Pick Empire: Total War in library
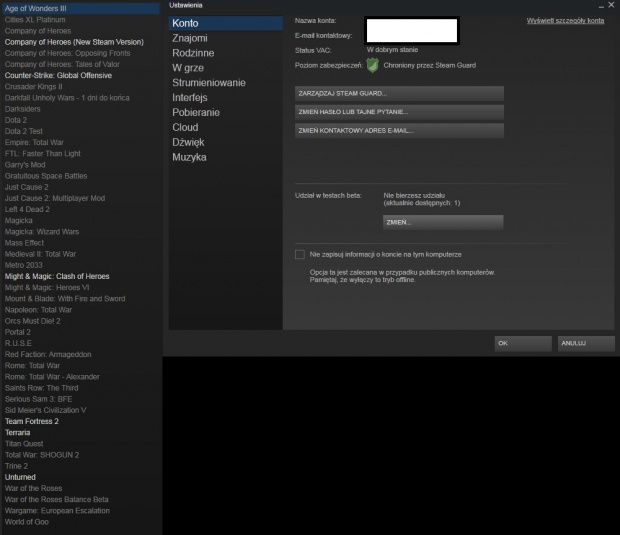The width and height of the screenshot is (620, 535). point(34,142)
